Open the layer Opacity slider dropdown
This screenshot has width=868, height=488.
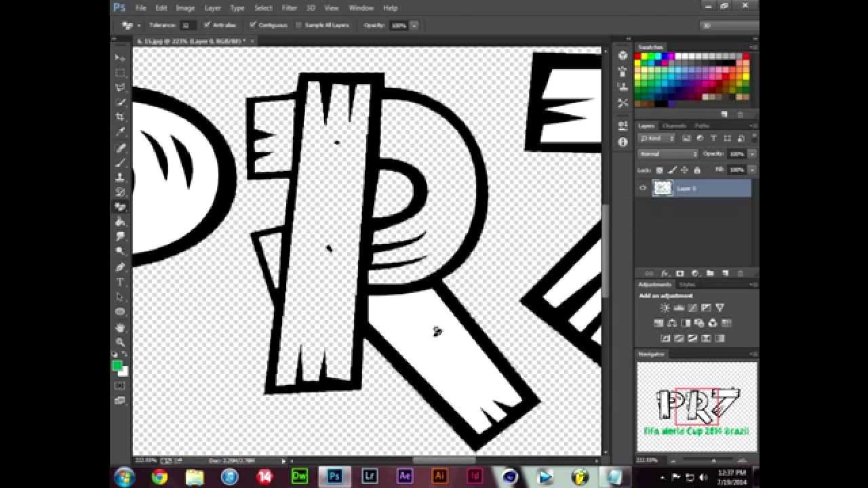pyautogui.click(x=752, y=154)
